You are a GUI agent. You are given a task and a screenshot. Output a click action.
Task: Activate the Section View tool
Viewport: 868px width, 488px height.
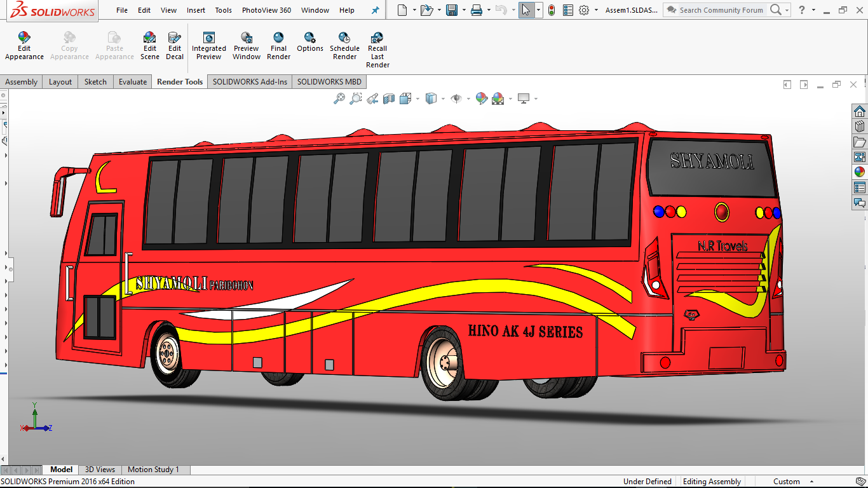pyautogui.click(x=389, y=98)
